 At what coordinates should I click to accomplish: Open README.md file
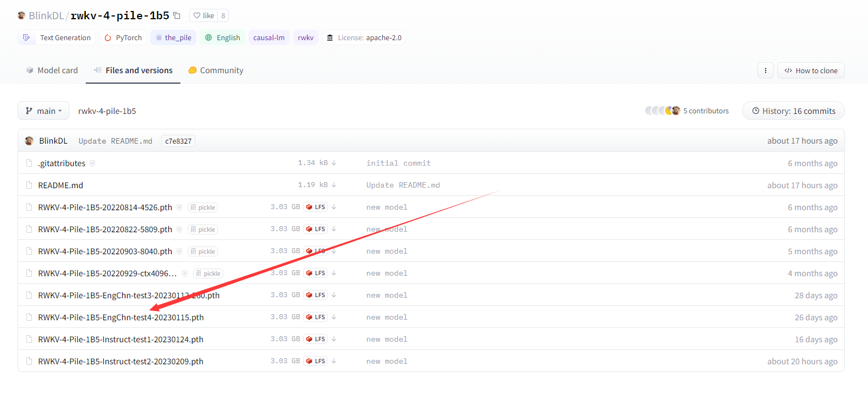pyautogui.click(x=61, y=185)
